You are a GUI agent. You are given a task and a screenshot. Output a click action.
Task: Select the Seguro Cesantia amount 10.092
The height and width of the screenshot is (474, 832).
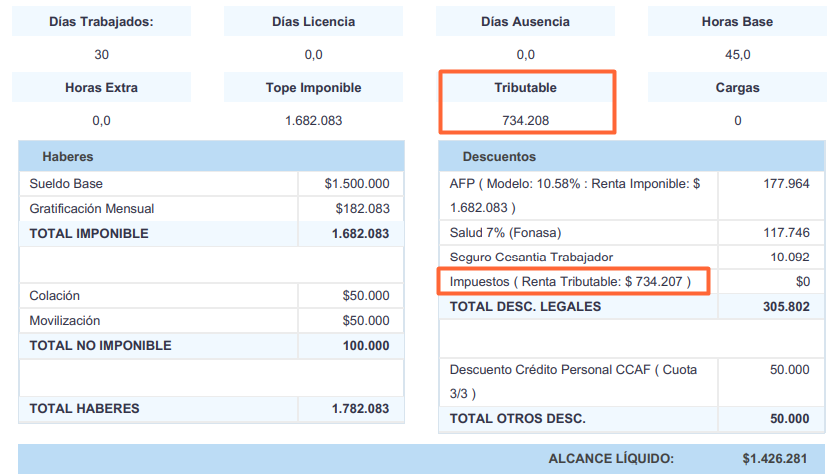click(x=790, y=257)
